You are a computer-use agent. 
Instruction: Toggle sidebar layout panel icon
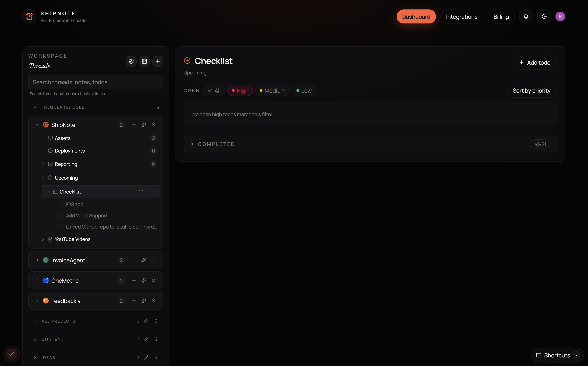coord(144,61)
